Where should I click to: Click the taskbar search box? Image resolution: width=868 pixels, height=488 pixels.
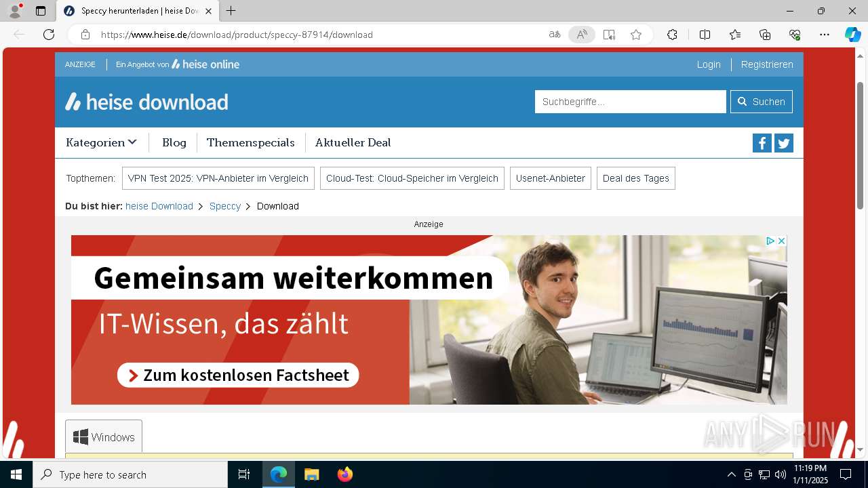tap(130, 474)
